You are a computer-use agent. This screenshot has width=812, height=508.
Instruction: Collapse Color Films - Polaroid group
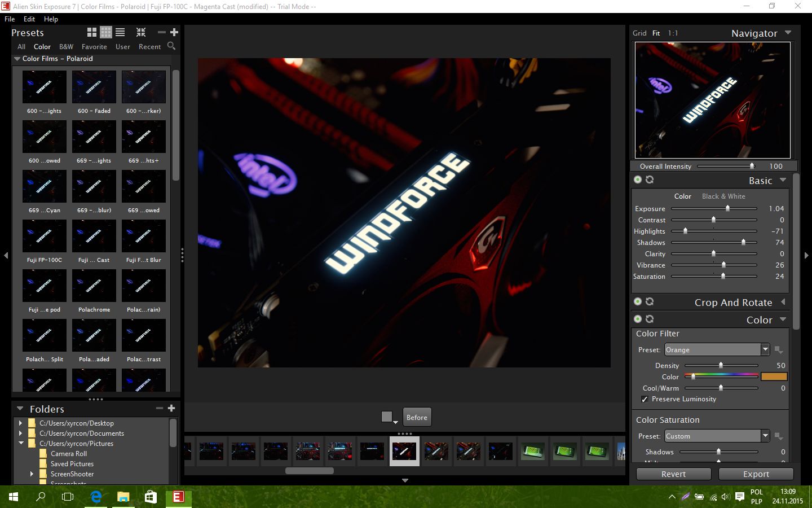point(17,59)
